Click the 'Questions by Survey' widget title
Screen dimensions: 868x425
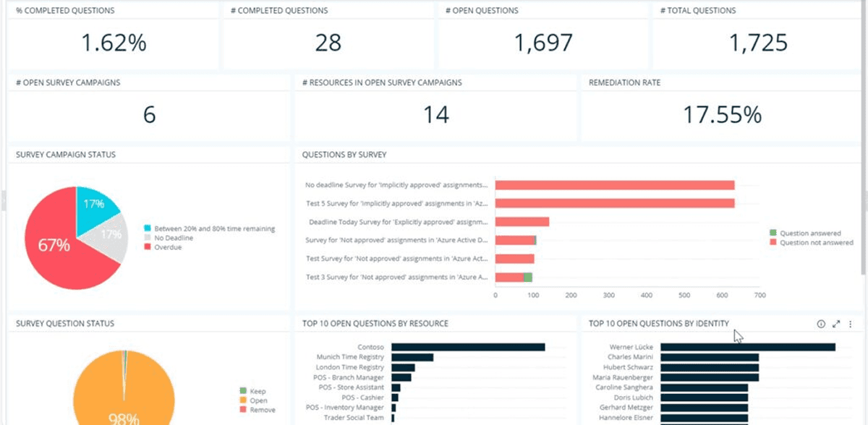[x=344, y=155]
